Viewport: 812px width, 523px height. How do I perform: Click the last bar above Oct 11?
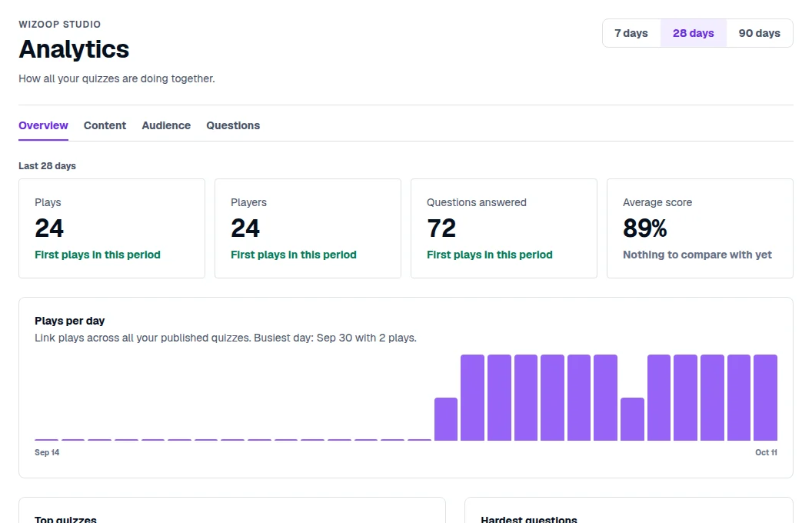(765, 398)
